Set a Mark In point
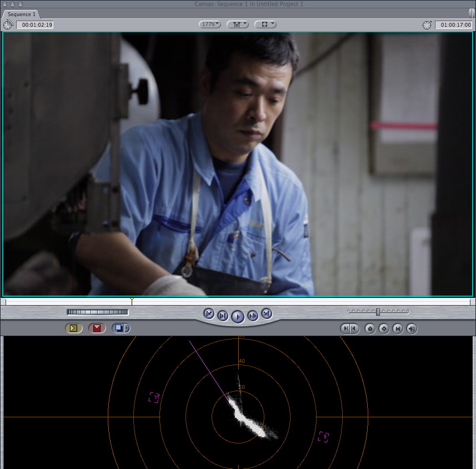Screen dimensions: 476x469 click(x=345, y=328)
